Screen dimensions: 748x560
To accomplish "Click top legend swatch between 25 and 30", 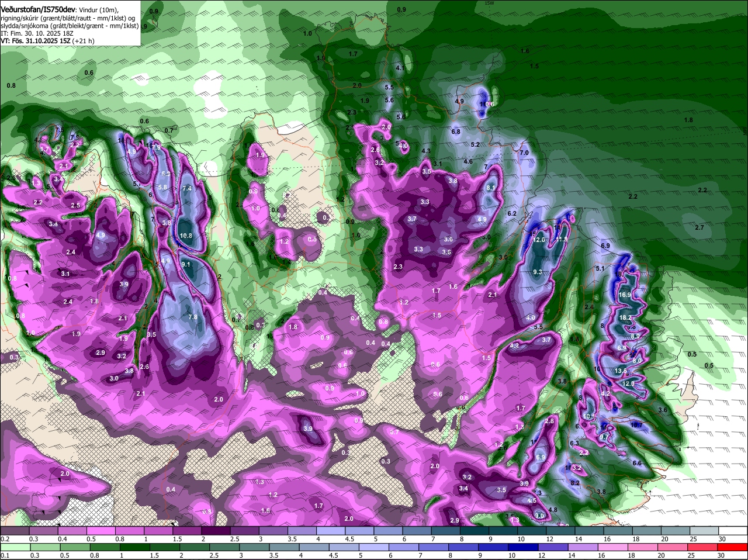I will pyautogui.click(x=704, y=530).
